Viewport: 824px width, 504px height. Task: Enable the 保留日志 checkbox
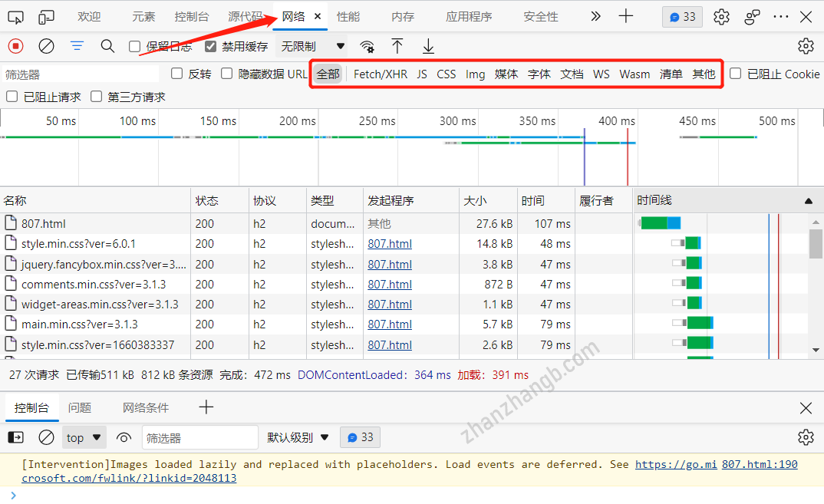tap(135, 47)
